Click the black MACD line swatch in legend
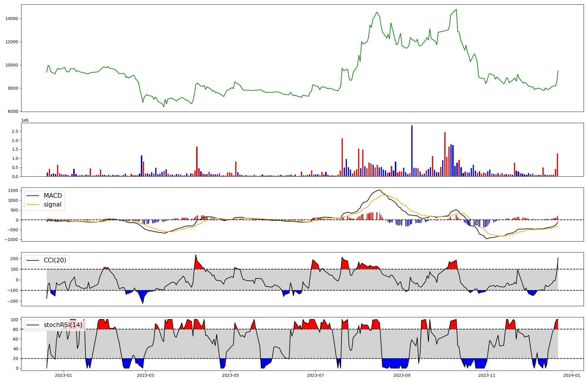This screenshot has width=588, height=382. (x=33, y=196)
